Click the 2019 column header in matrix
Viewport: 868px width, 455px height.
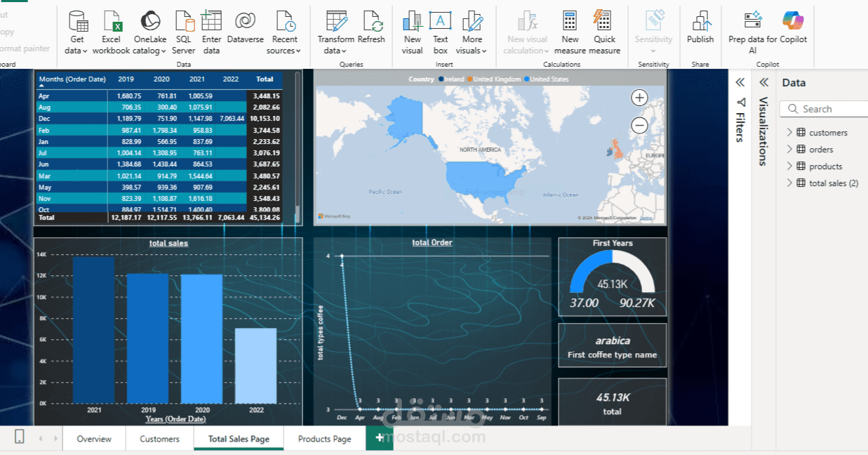pos(126,79)
